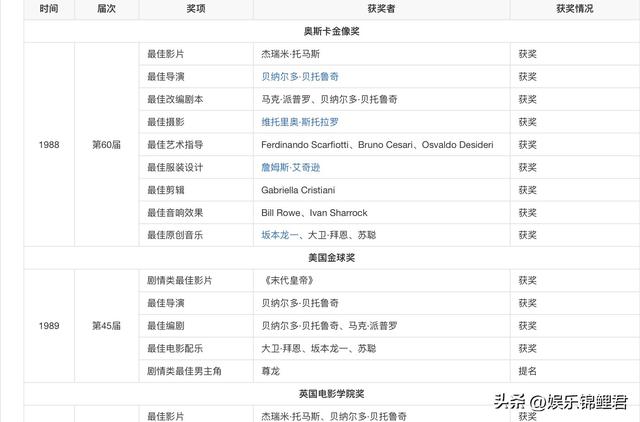The width and height of the screenshot is (640, 422).
Task: Click 获奖 status in the 最佳电影配乐 row
Action: click(527, 349)
